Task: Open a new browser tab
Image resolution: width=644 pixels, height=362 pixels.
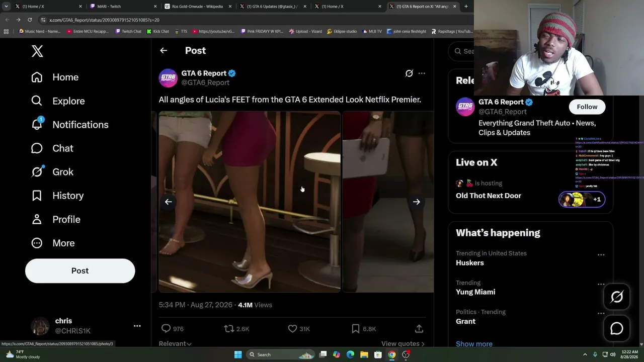Action: [x=466, y=7]
